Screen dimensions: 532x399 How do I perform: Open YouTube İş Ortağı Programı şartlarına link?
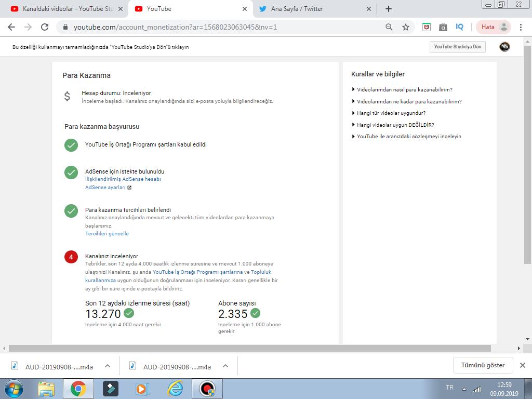(x=197, y=272)
